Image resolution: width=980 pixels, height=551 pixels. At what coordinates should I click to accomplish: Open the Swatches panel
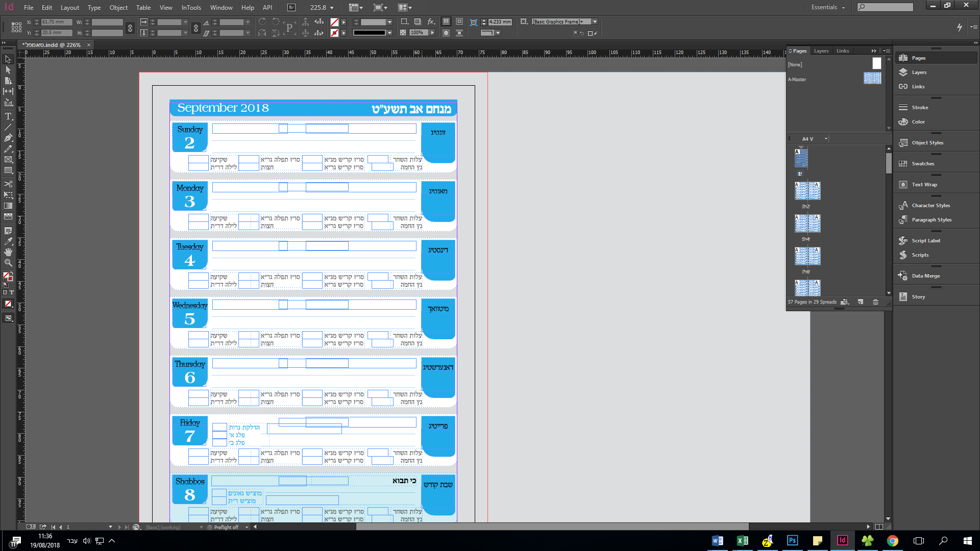[x=922, y=164]
